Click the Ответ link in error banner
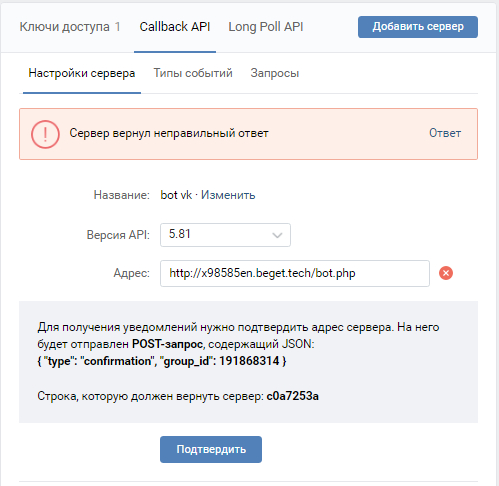 (445, 133)
